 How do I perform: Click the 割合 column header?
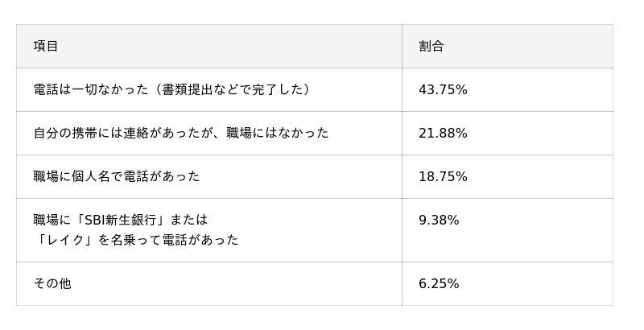point(431,47)
